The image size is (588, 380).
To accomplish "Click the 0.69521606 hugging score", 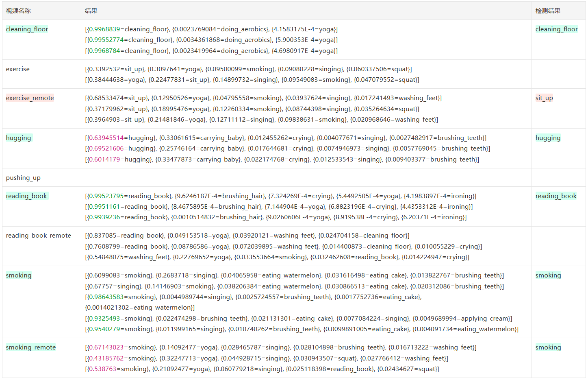I will [x=106, y=149].
